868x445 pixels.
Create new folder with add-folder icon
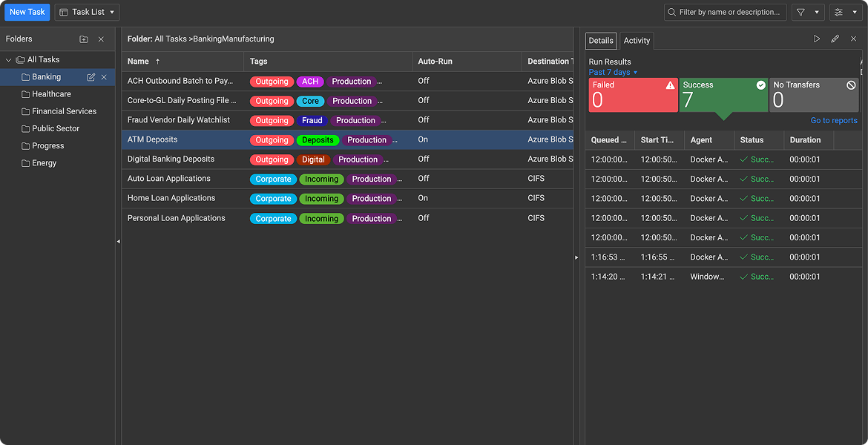(83, 39)
